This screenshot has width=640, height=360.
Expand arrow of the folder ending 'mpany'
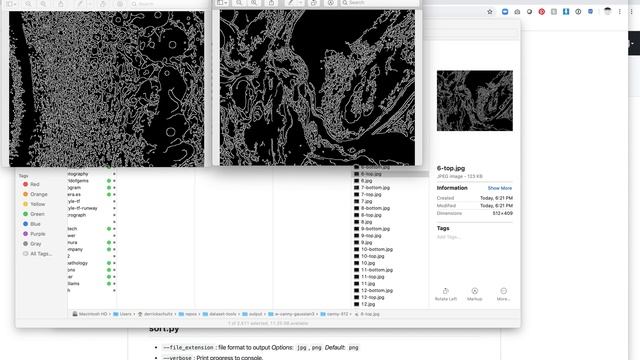pos(114,249)
